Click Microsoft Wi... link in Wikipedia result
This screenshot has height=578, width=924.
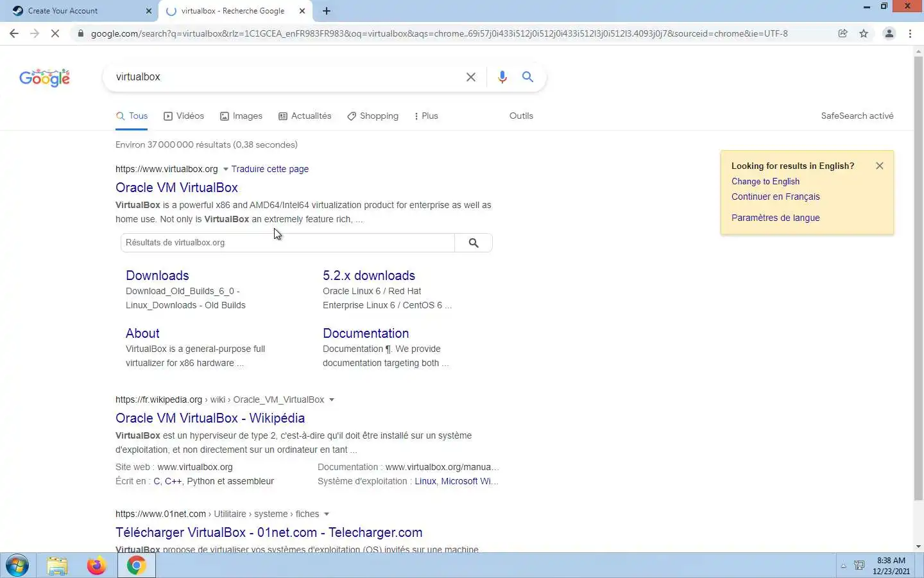[x=469, y=481]
